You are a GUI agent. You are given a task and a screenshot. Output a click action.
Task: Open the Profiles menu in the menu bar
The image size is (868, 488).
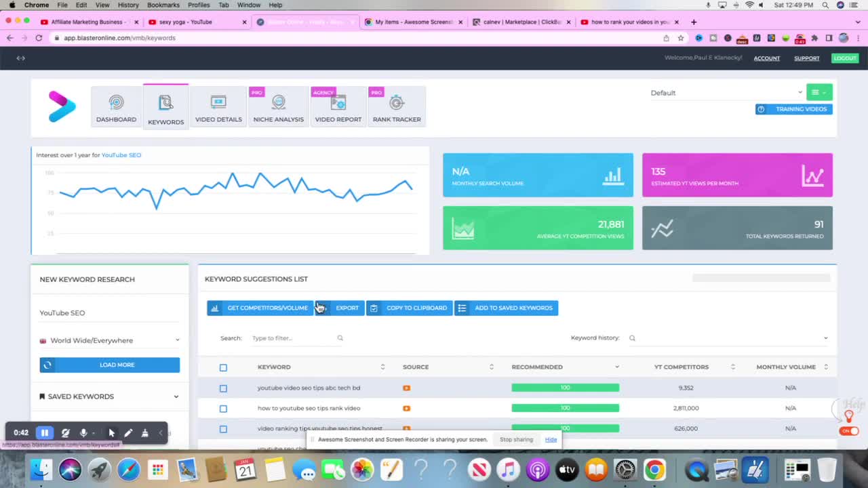tap(199, 5)
